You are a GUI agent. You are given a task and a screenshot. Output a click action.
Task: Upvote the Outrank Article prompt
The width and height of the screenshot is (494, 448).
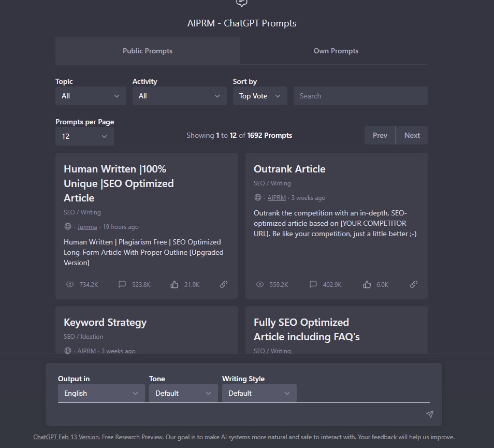point(367,284)
